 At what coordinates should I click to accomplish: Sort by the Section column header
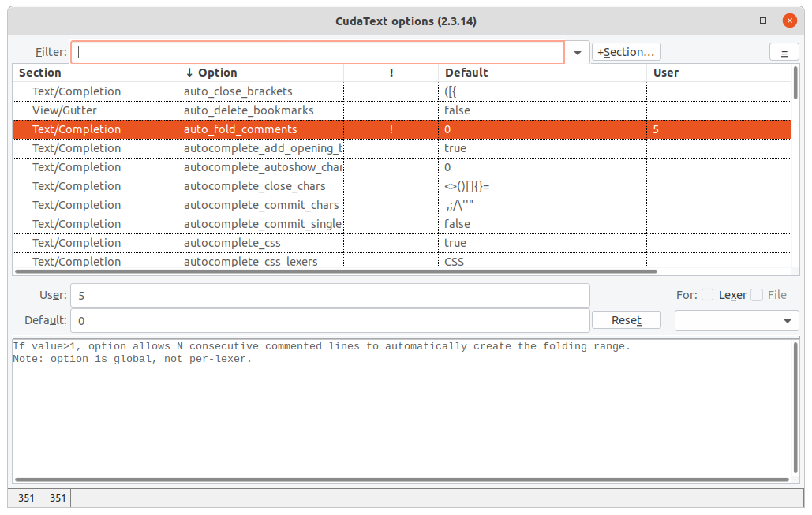95,73
